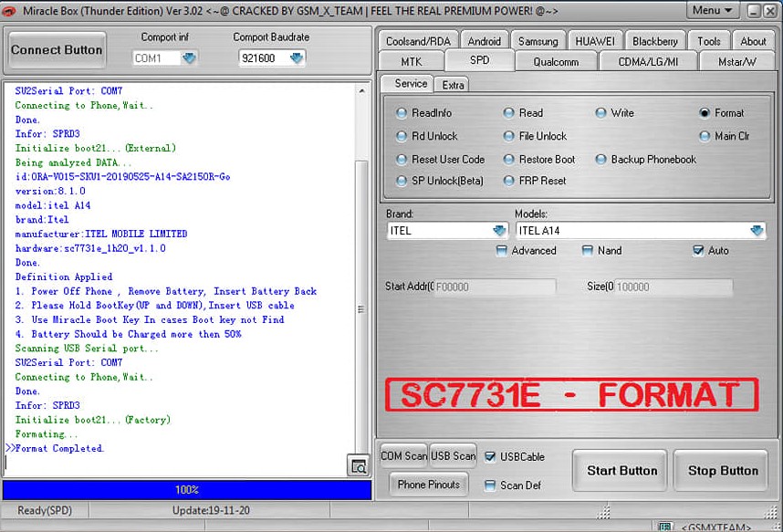Click the 'Ready(SPD)' status bar text
The image size is (783, 532).
click(x=45, y=510)
